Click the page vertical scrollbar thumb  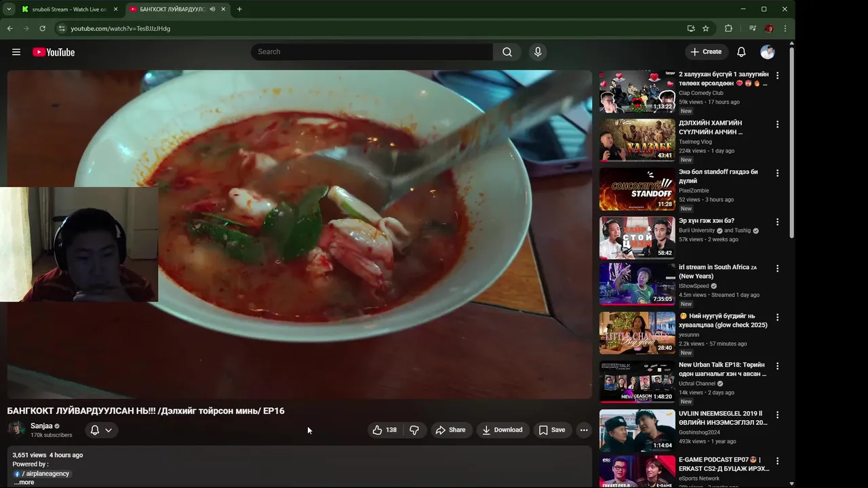click(x=791, y=142)
